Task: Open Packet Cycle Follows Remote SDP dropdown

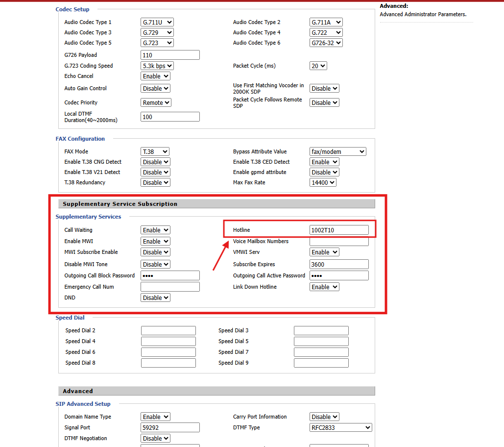Action: coord(324,102)
